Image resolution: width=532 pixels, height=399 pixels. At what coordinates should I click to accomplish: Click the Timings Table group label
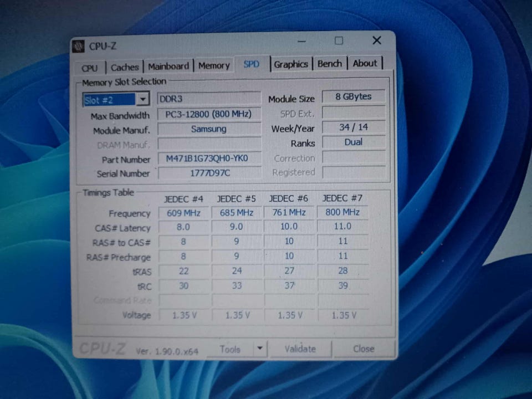point(109,193)
